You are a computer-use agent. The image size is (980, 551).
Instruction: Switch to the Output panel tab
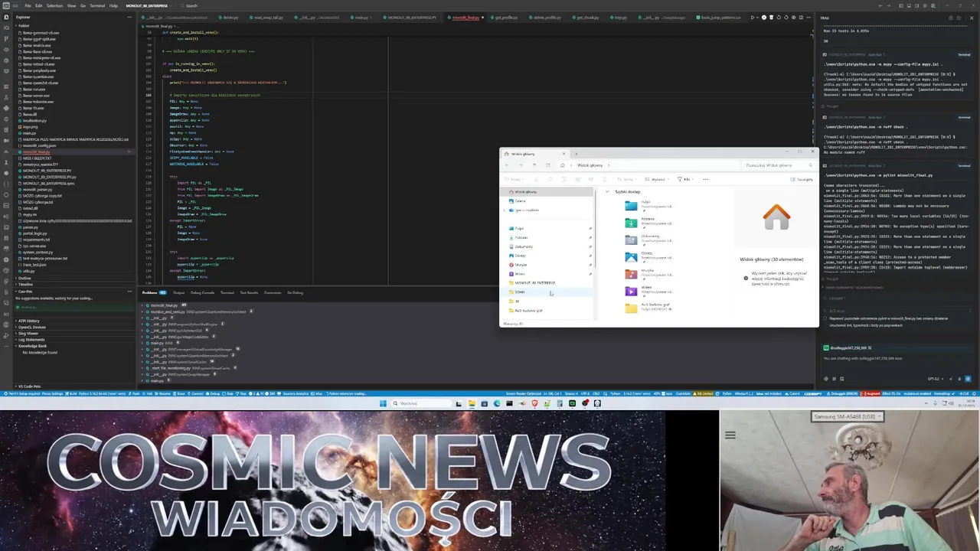click(x=178, y=292)
